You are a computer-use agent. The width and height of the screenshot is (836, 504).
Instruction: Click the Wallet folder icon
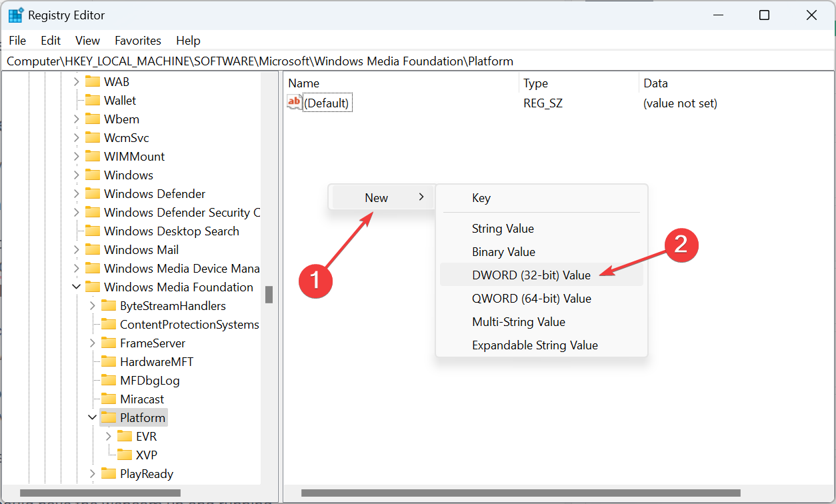click(93, 101)
